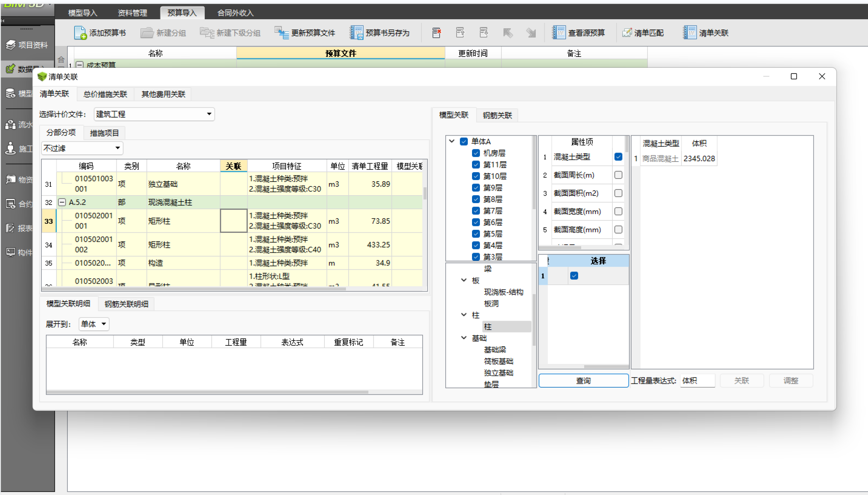This screenshot has width=868, height=495.
Task: Open the 展开到 单体 dropdown
Action: [94, 324]
